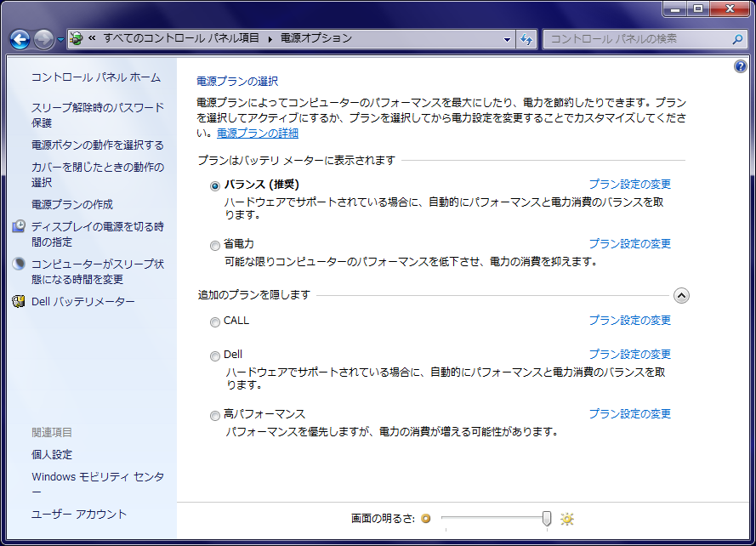This screenshot has width=756, height=546.
Task: Select the バランス (推奨) power plan
Action: (x=215, y=186)
